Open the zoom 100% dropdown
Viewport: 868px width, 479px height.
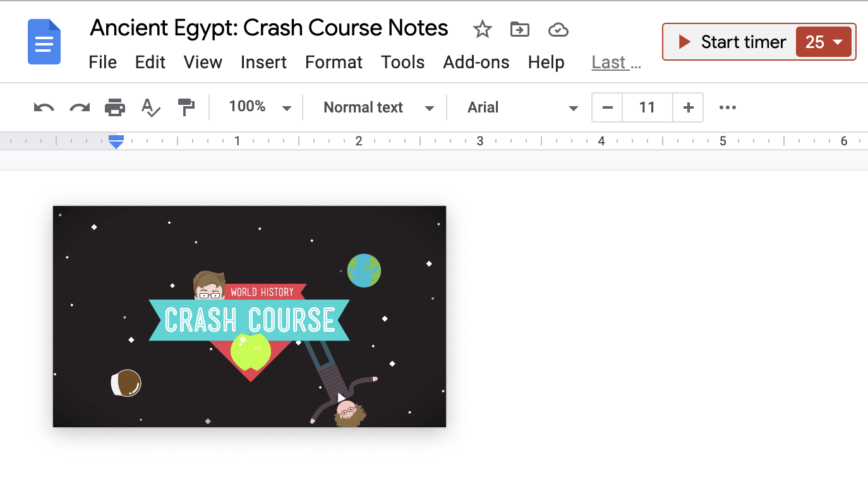(260, 107)
